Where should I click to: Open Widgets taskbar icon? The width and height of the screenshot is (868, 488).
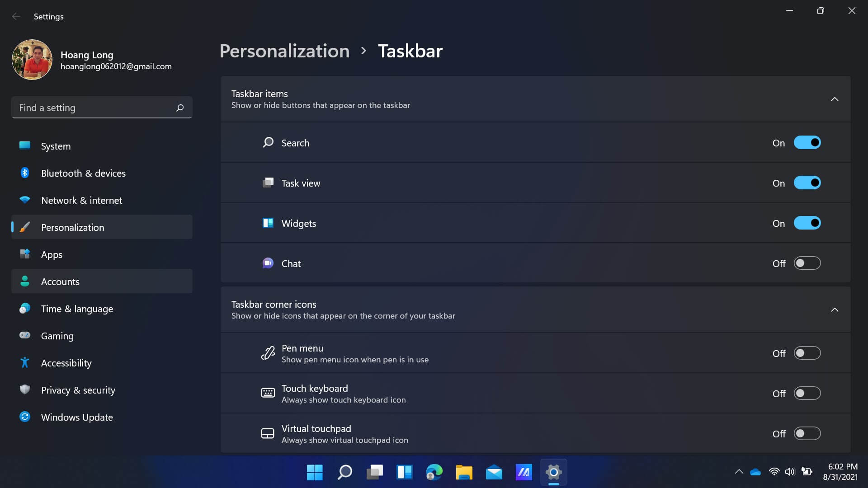coord(404,472)
